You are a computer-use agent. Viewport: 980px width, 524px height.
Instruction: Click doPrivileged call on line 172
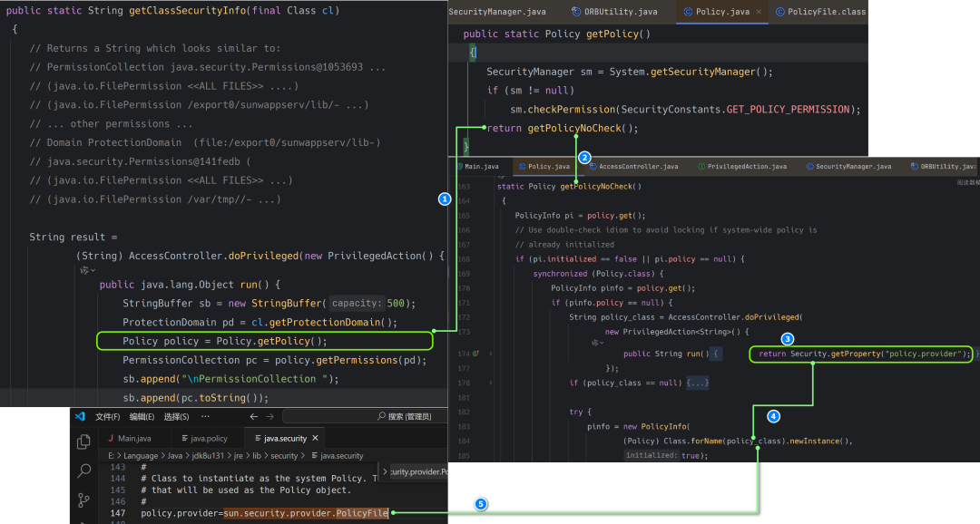pos(771,317)
